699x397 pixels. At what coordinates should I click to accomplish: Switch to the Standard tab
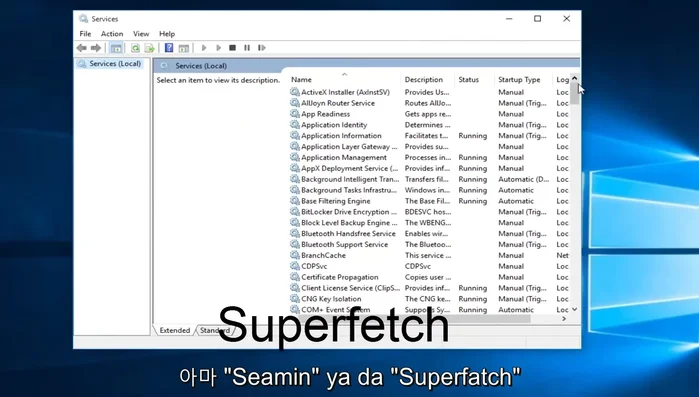(x=215, y=330)
